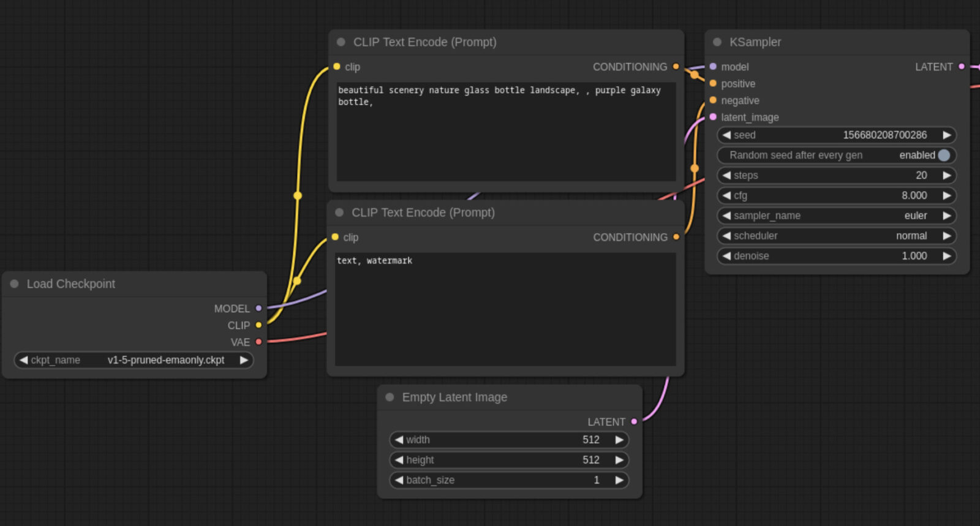Toggle Random seed after every gen
Viewport: 980px width, 526px height.
pyautogui.click(x=943, y=156)
